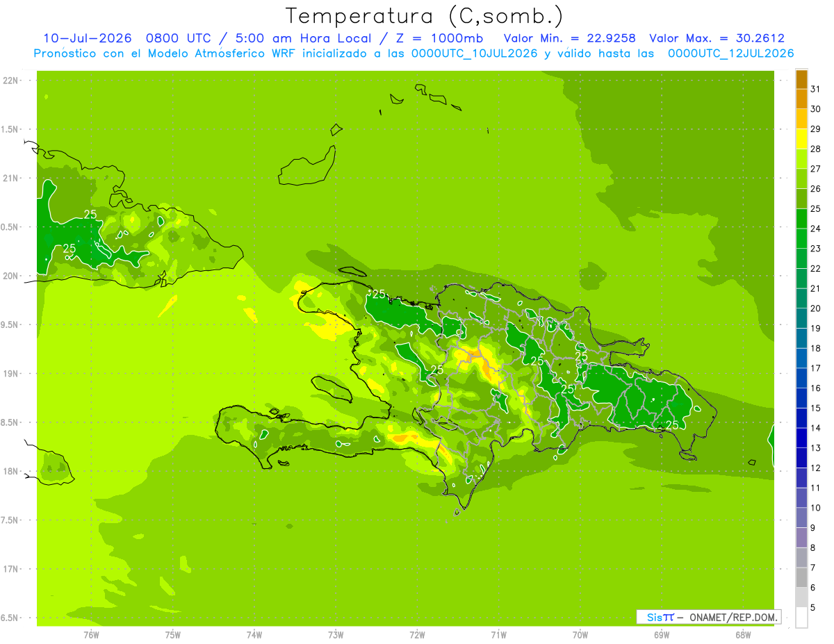Select legend swatch between 30 and 31
This screenshot has width=834, height=644.
801,99
